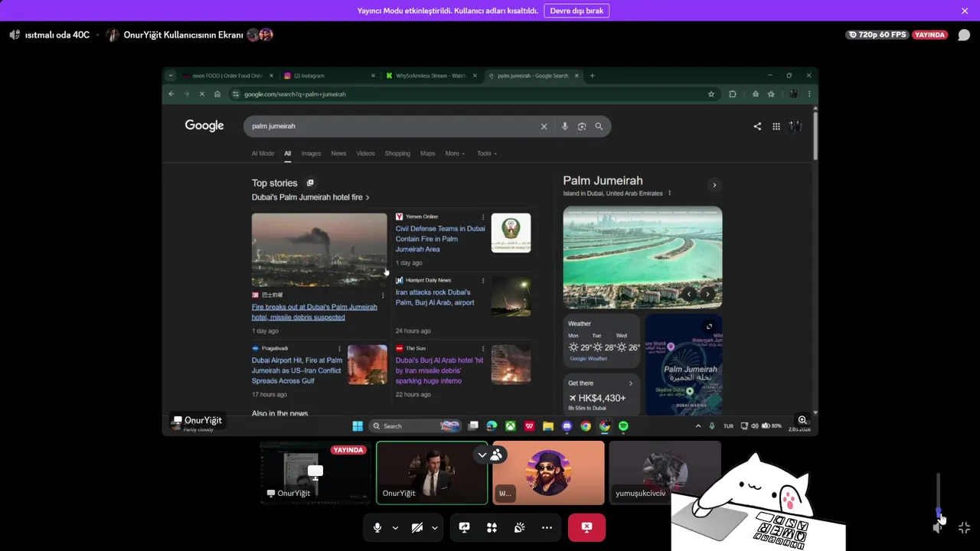980x551 pixels.
Task: Open Chrome three-dot menu
Action: 809,94
